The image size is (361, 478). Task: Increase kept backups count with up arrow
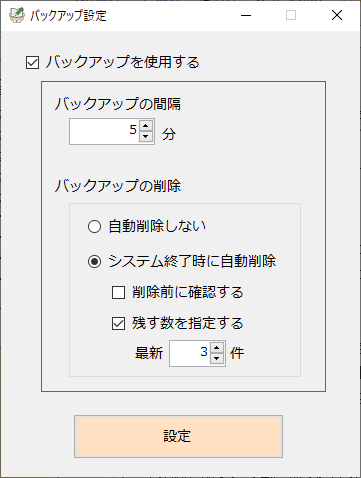217,348
